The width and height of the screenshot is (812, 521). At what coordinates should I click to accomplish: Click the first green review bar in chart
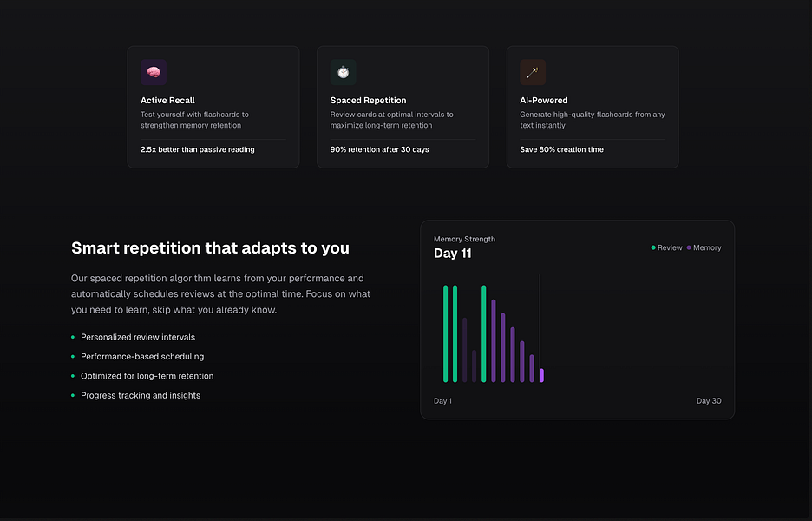coord(445,333)
